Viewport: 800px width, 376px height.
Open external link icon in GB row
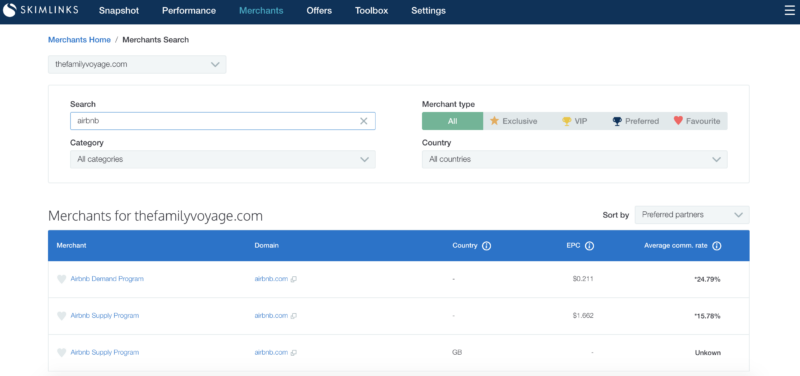coord(294,353)
